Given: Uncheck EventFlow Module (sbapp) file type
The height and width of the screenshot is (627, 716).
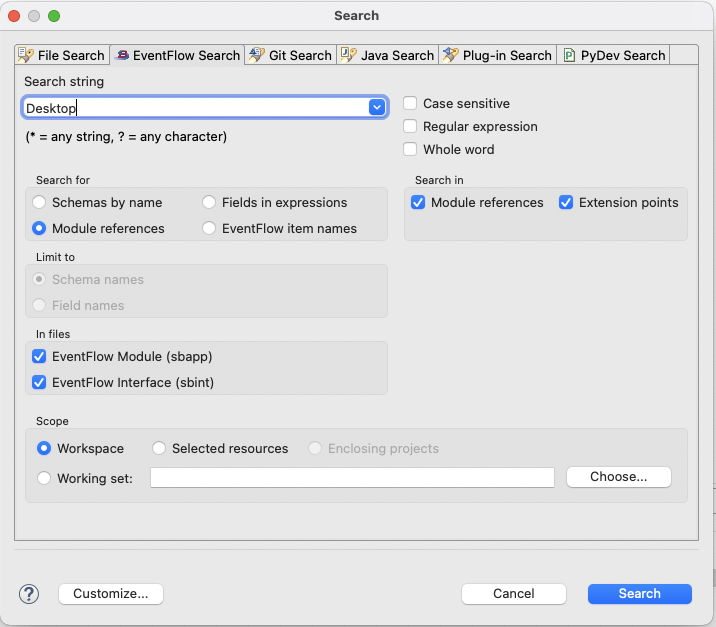Looking at the screenshot, I should (40, 357).
